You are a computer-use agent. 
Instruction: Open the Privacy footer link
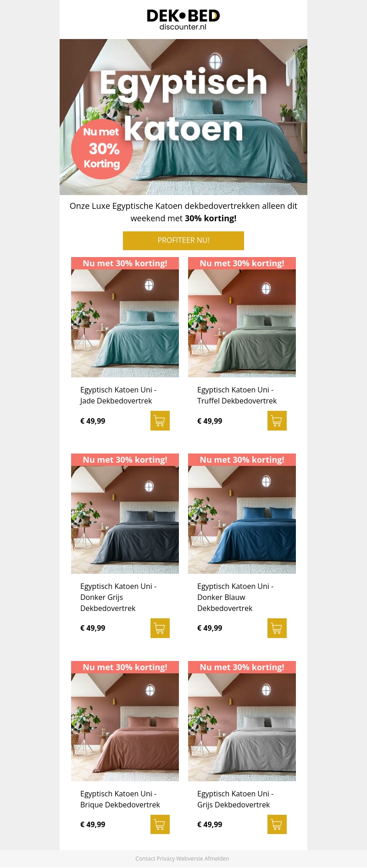click(166, 858)
